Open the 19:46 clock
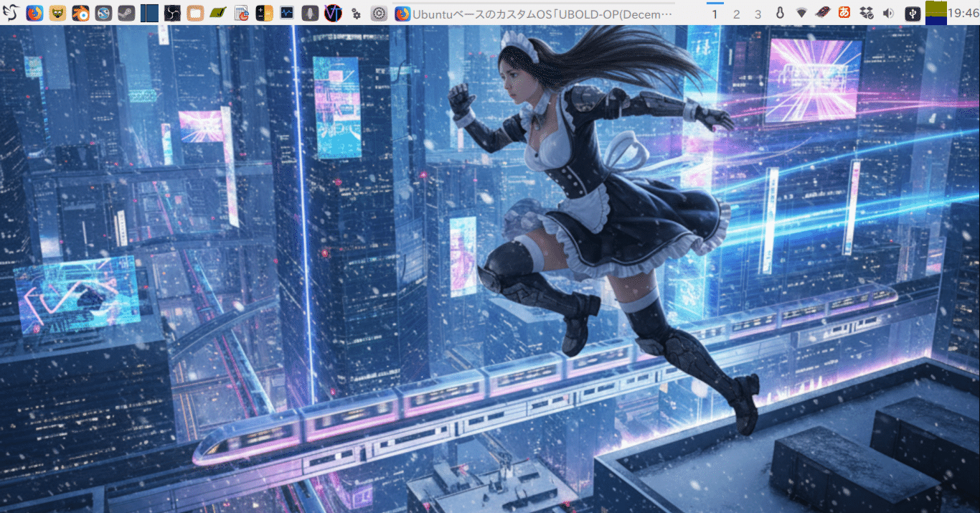 963,13
